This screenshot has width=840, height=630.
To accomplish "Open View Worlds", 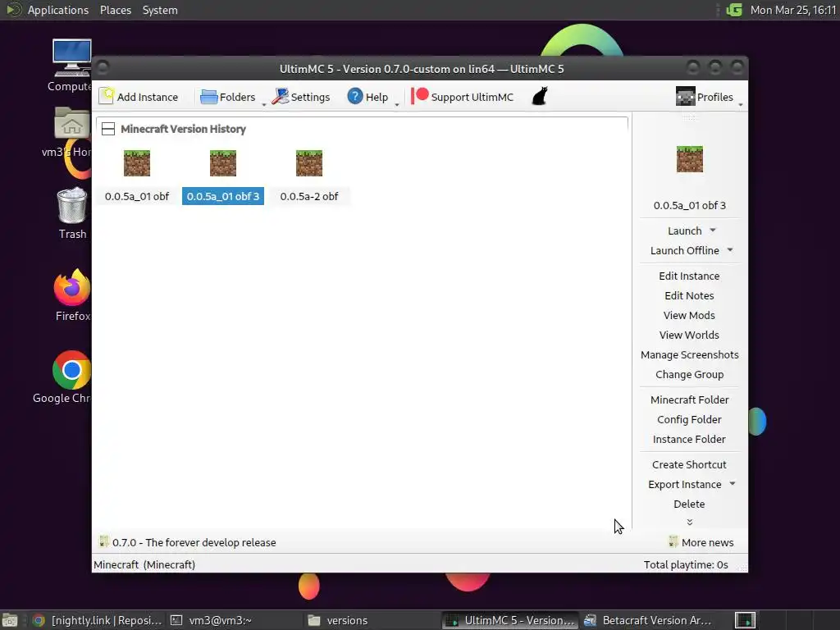I will click(689, 336).
